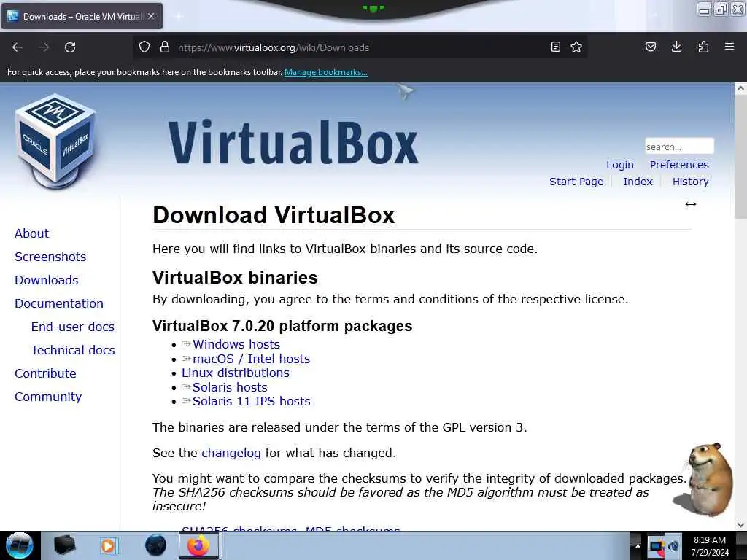Click the vertical scrollbar thumb
Screen dimensions: 747x560
pyautogui.click(x=740, y=157)
